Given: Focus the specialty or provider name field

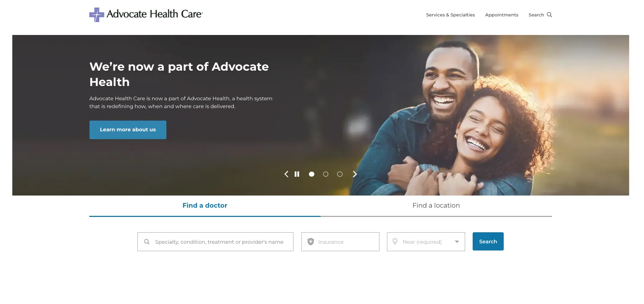Looking at the screenshot, I should pos(215,242).
